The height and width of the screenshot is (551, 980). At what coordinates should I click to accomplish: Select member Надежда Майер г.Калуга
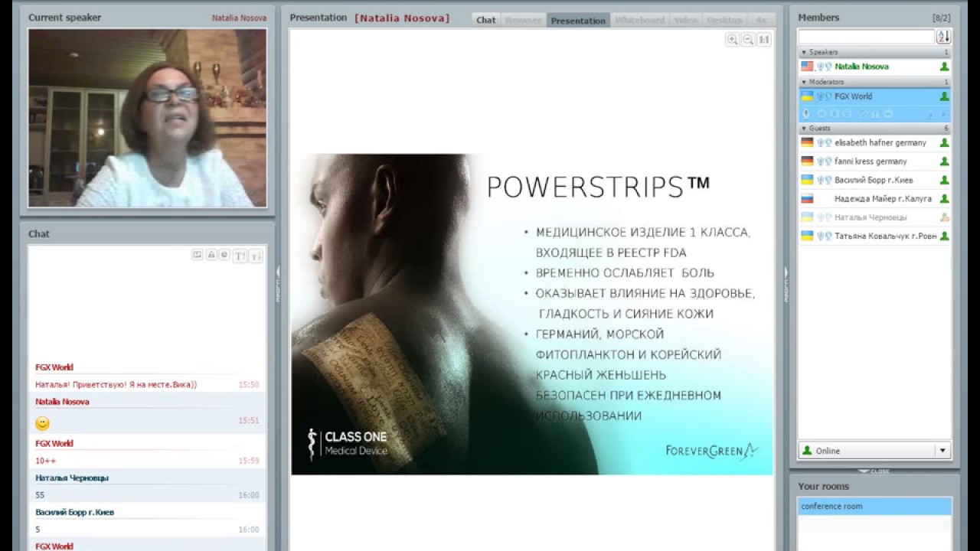(x=874, y=199)
